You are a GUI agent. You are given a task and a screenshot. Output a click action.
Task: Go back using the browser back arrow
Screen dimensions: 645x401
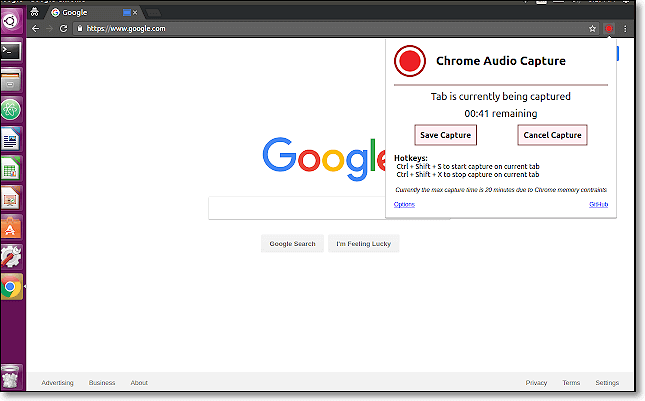[36, 28]
